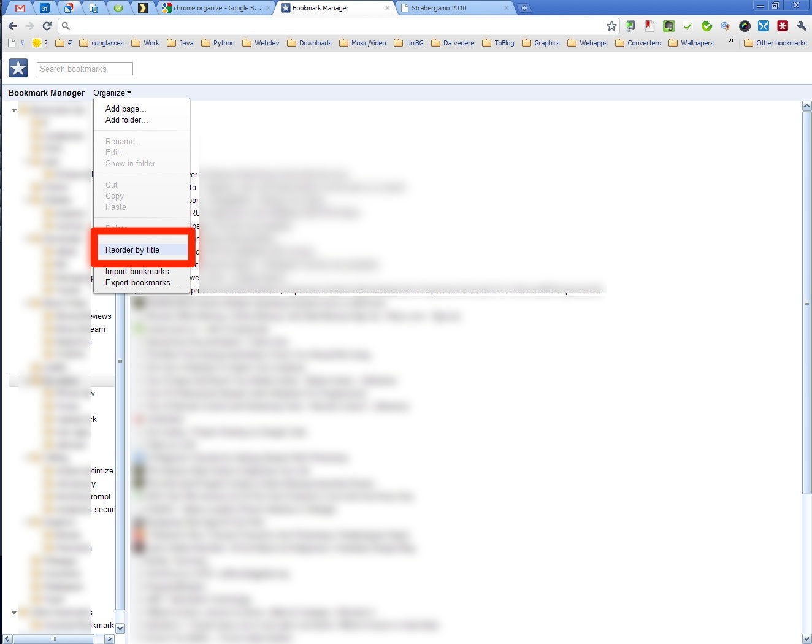The width and height of the screenshot is (812, 644).
Task: Go back using the back arrow
Action: (x=12, y=26)
